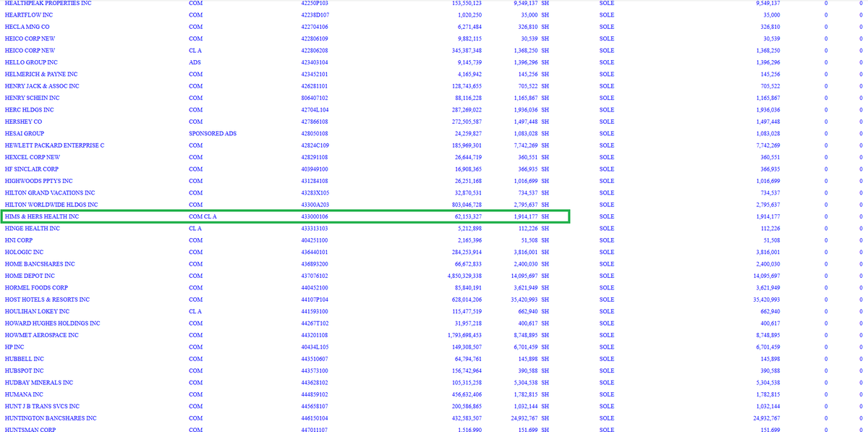The width and height of the screenshot is (868, 432).
Task: Click HENRY SCHEIN INC row
Action: (32, 98)
